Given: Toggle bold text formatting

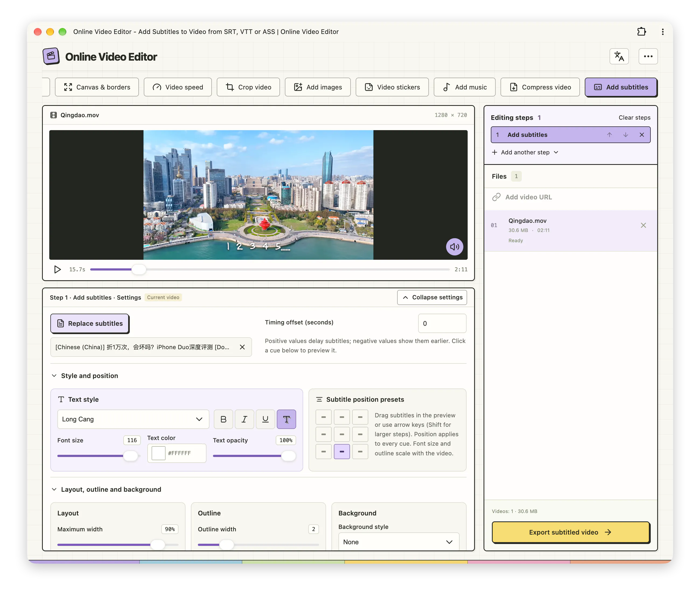Looking at the screenshot, I should (223, 419).
